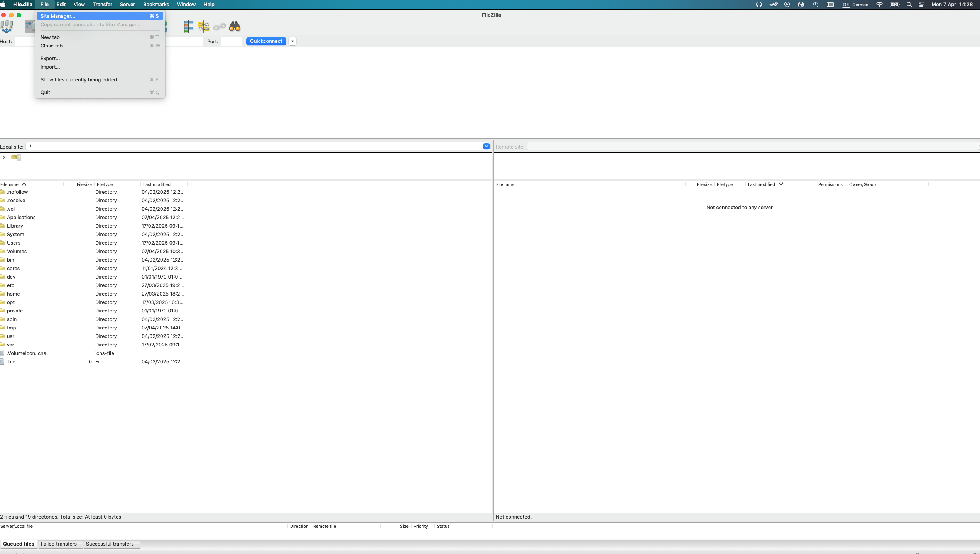Open the Bookmarks menu
This screenshot has height=554, width=980.
click(x=155, y=5)
